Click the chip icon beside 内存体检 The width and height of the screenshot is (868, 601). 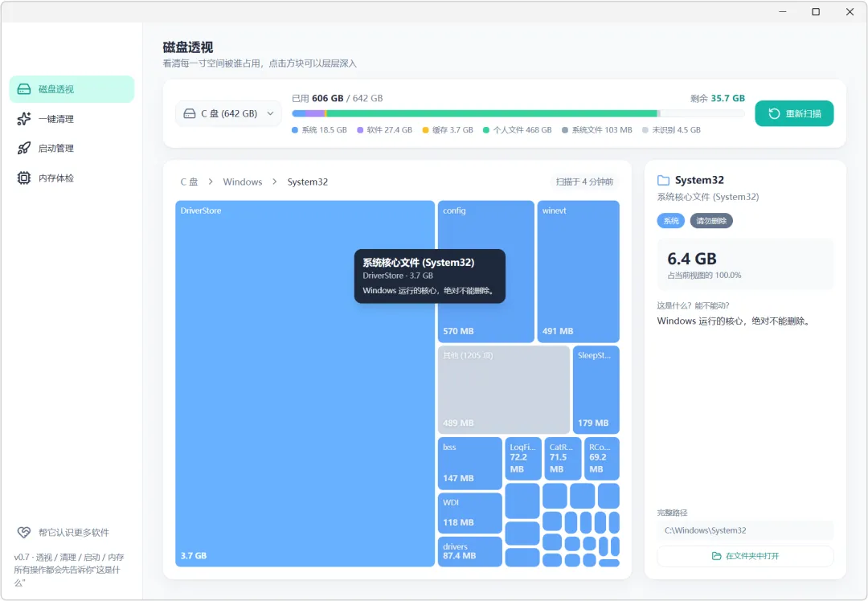tap(24, 178)
